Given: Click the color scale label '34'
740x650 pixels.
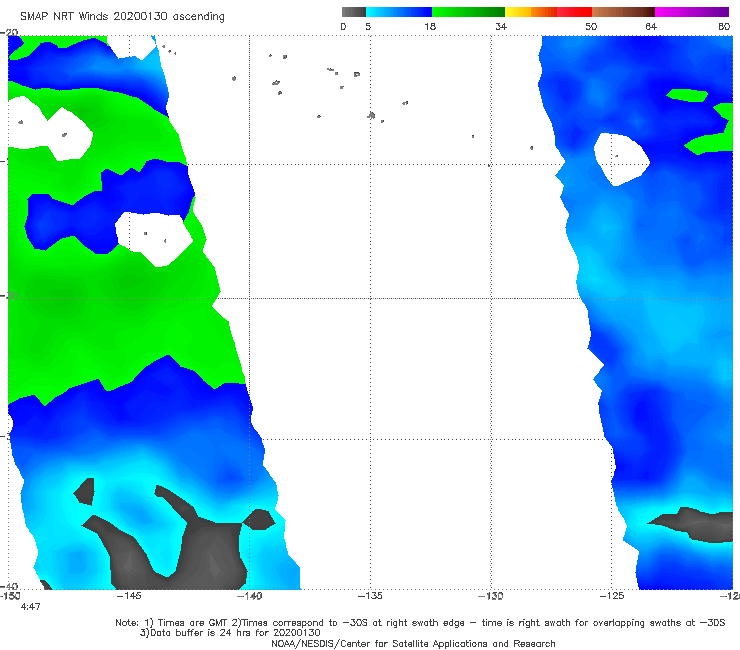Looking at the screenshot, I should [501, 27].
